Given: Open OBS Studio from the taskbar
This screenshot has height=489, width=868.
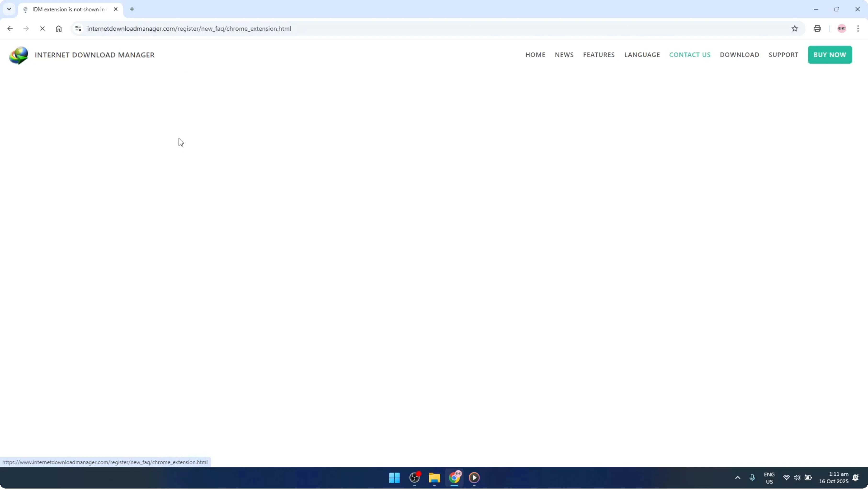Looking at the screenshot, I should 414,478.
